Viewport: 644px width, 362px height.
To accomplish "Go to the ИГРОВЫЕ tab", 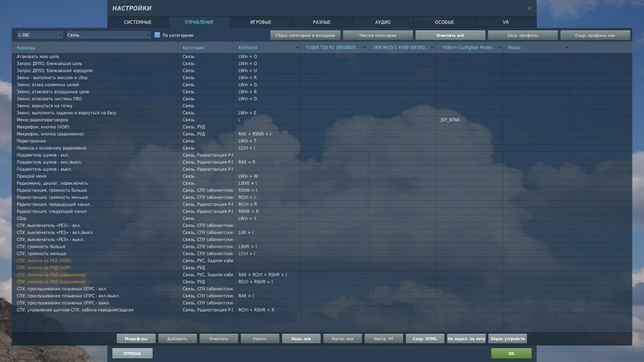I will coord(260,22).
